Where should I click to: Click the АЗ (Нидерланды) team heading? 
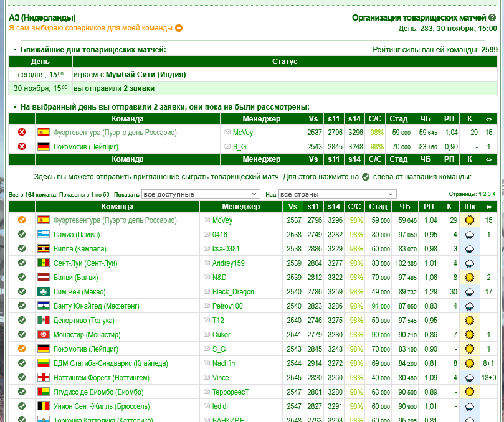(x=42, y=17)
